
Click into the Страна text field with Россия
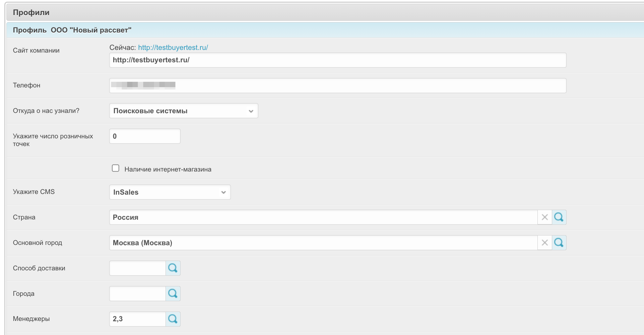[x=323, y=217]
